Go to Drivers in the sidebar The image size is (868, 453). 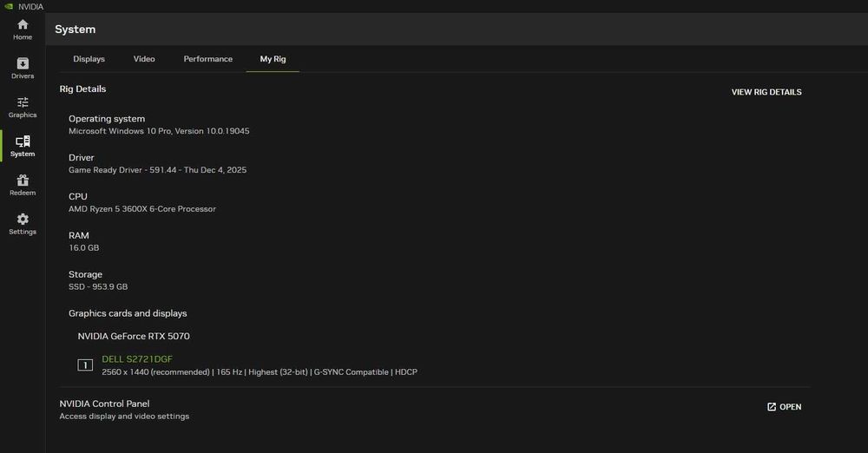pyautogui.click(x=23, y=68)
